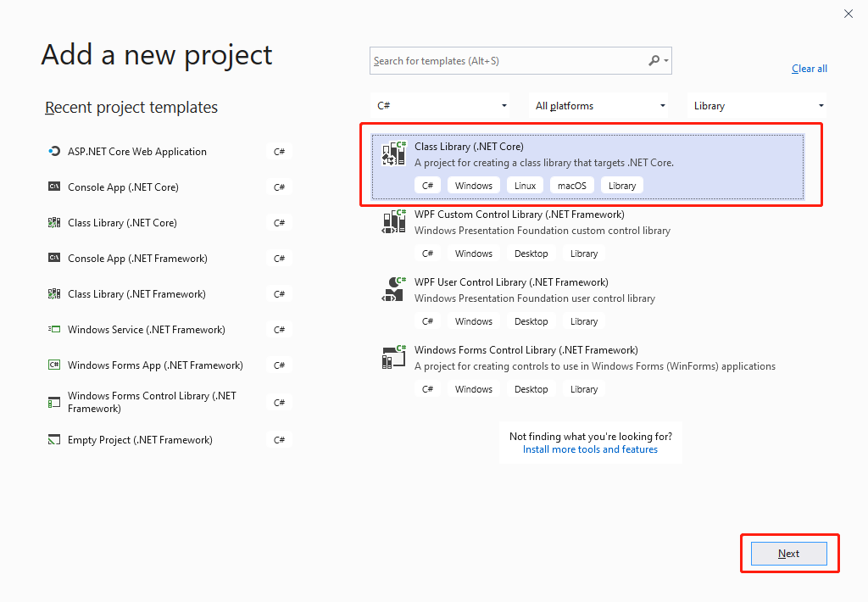This screenshot has height=602, width=868.
Task: Select Class Library (.NET Core) in template results
Action: click(x=588, y=167)
